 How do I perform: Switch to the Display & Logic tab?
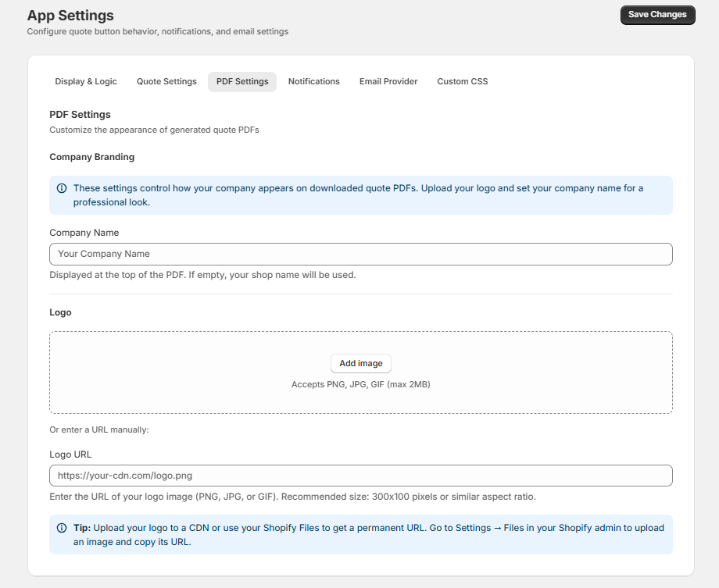[x=86, y=81]
